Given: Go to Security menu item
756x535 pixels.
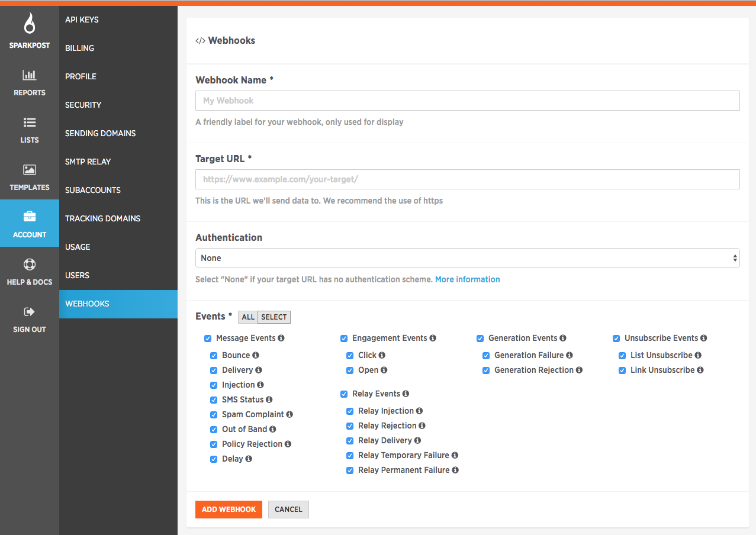Looking at the screenshot, I should pyautogui.click(x=118, y=105).
